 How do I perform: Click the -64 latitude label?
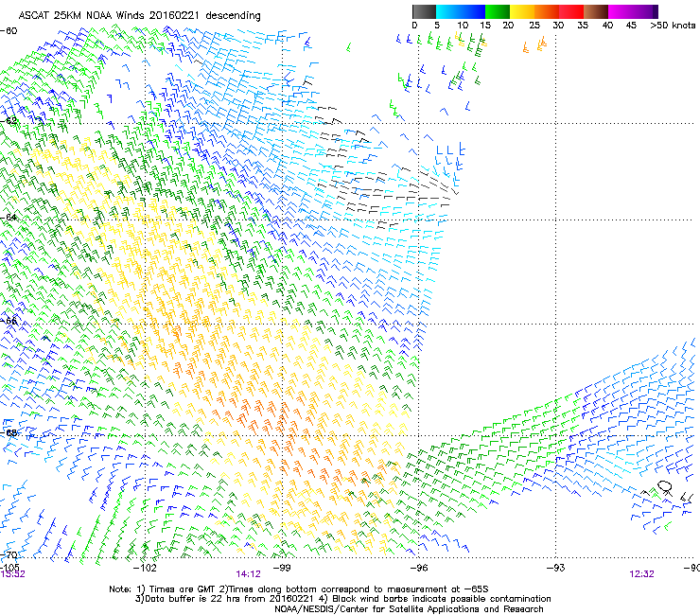[x=9, y=218]
